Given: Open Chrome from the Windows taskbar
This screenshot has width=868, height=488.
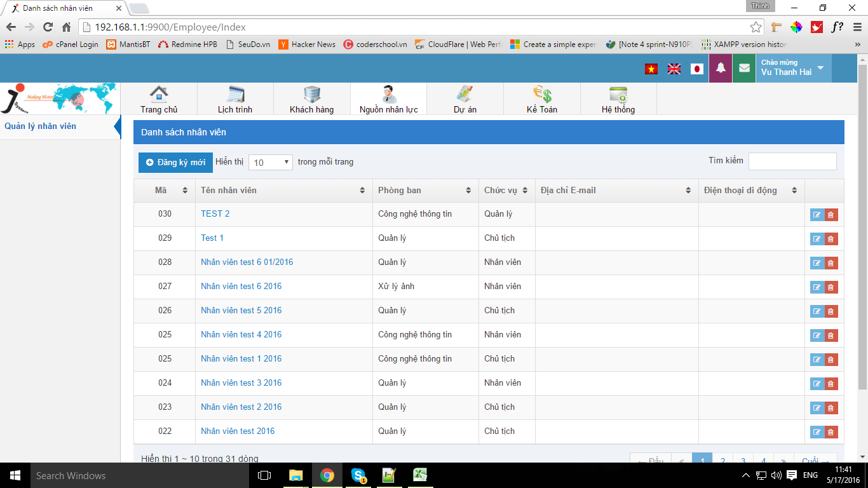Looking at the screenshot, I should [327, 475].
